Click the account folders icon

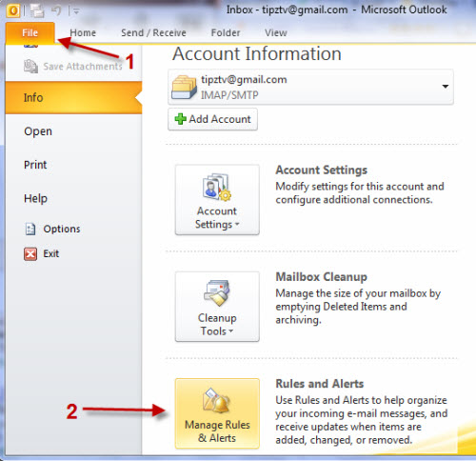tap(184, 87)
